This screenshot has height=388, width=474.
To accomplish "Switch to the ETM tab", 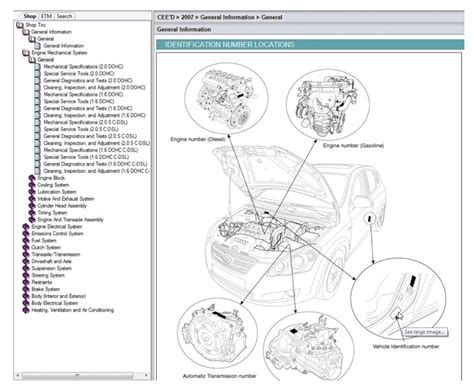I will pyautogui.click(x=46, y=16).
